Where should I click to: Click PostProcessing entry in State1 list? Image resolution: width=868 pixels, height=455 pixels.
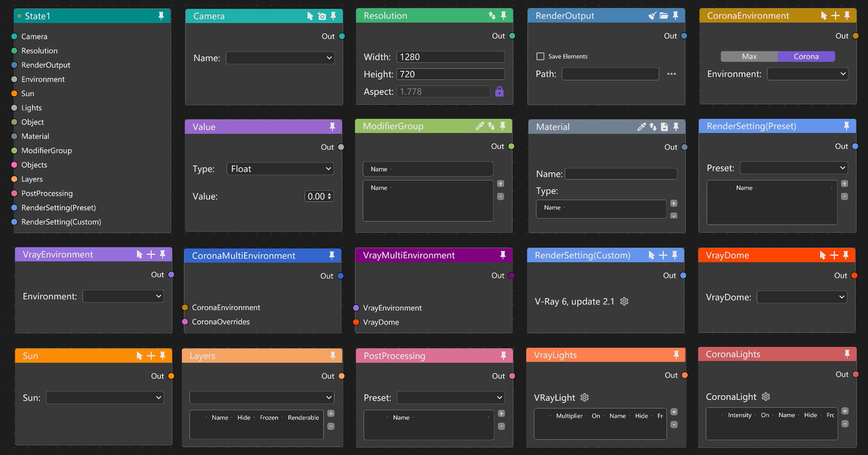click(x=47, y=193)
